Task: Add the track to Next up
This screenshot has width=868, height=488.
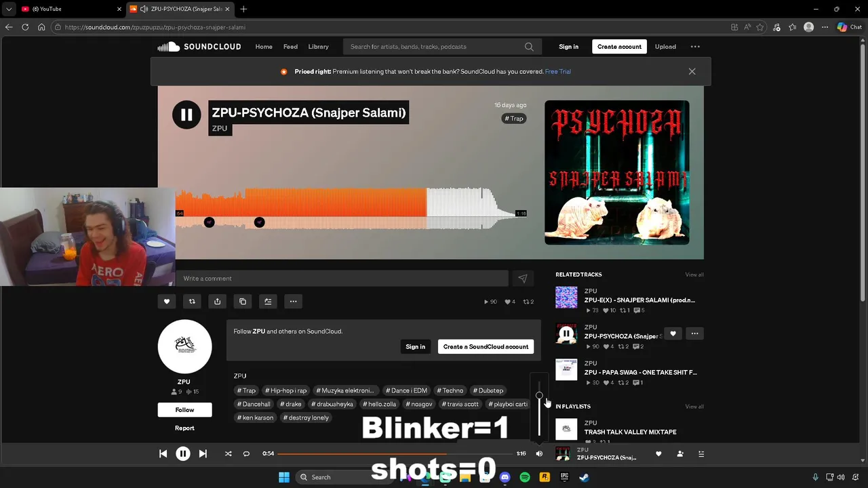Action: tap(268, 302)
